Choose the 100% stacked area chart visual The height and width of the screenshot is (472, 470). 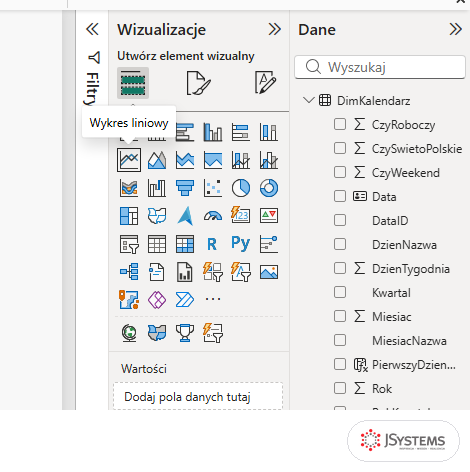213,160
